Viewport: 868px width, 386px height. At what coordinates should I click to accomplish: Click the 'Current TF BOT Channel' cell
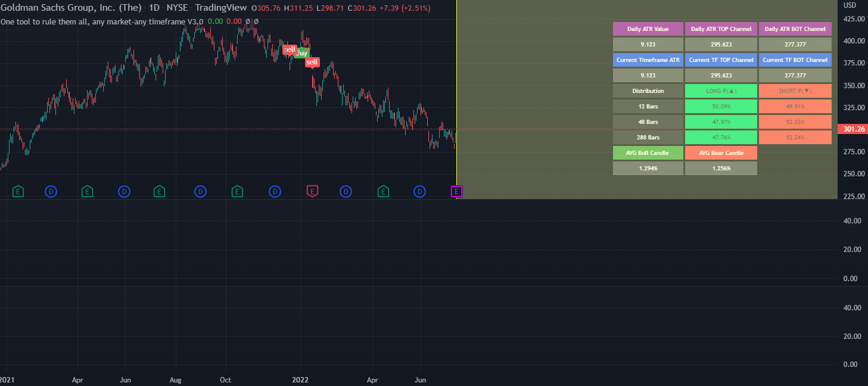click(795, 60)
